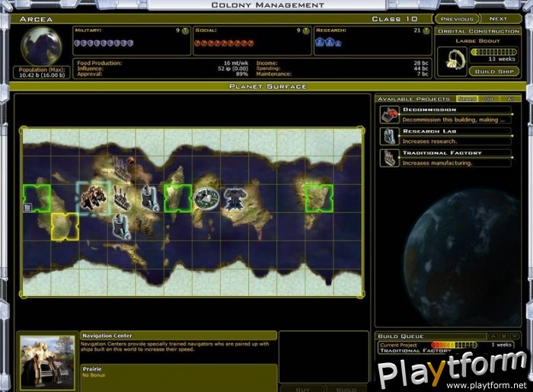Select the starport building right of the capital
Screen dimensions: 533x392
pyautogui.click(x=235, y=199)
